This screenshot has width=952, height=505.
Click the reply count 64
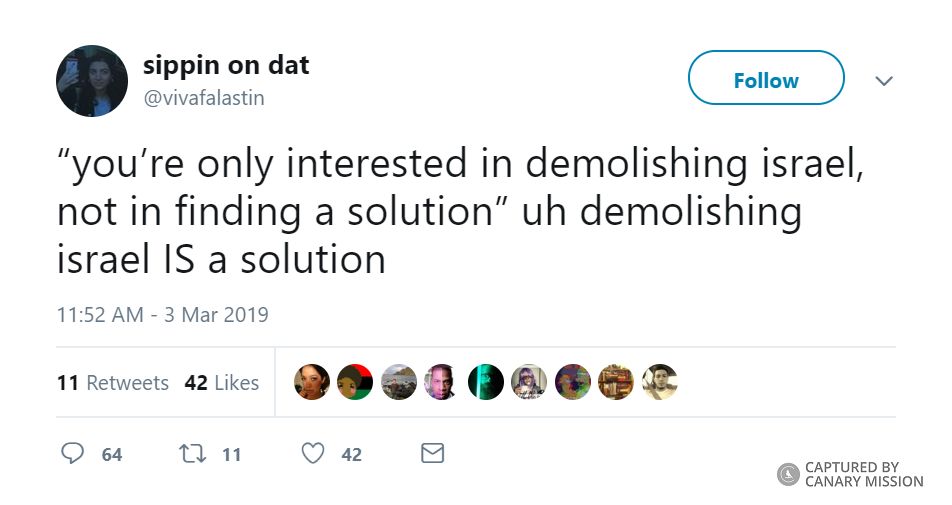[111, 455]
